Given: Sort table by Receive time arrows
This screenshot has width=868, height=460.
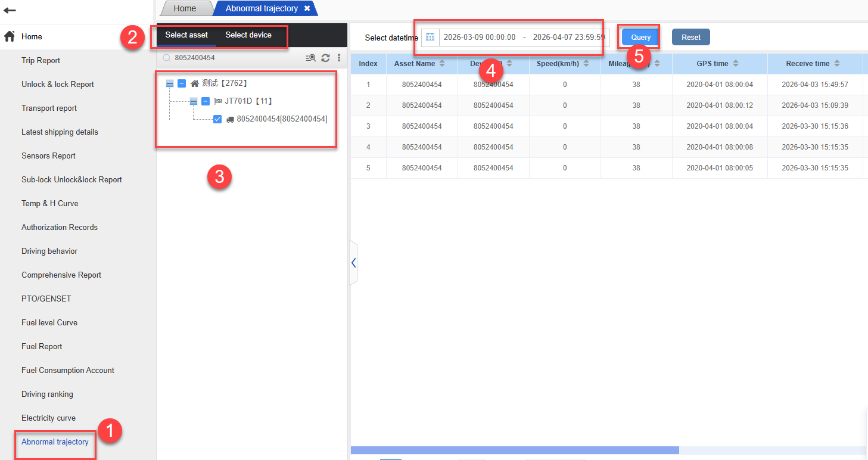Looking at the screenshot, I should tap(837, 64).
